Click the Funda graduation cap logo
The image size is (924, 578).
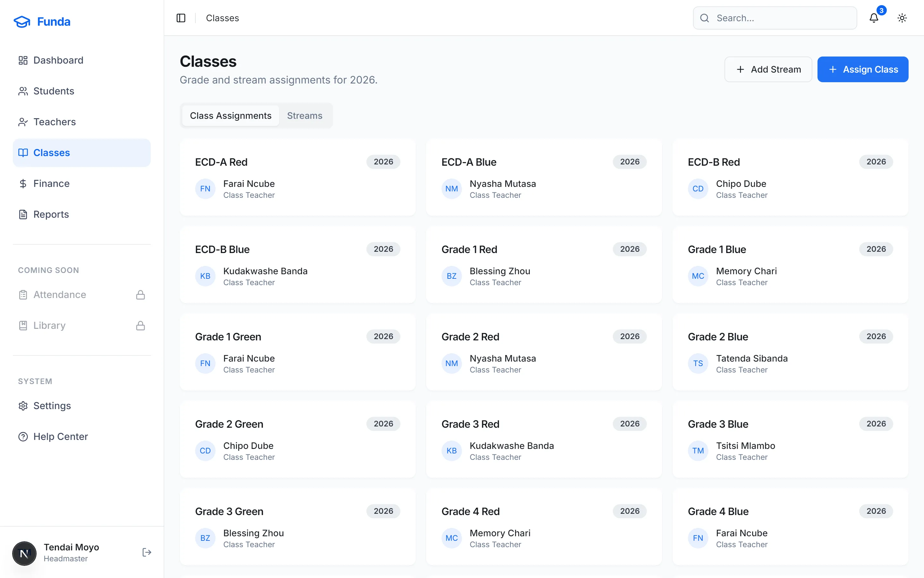[22, 22]
